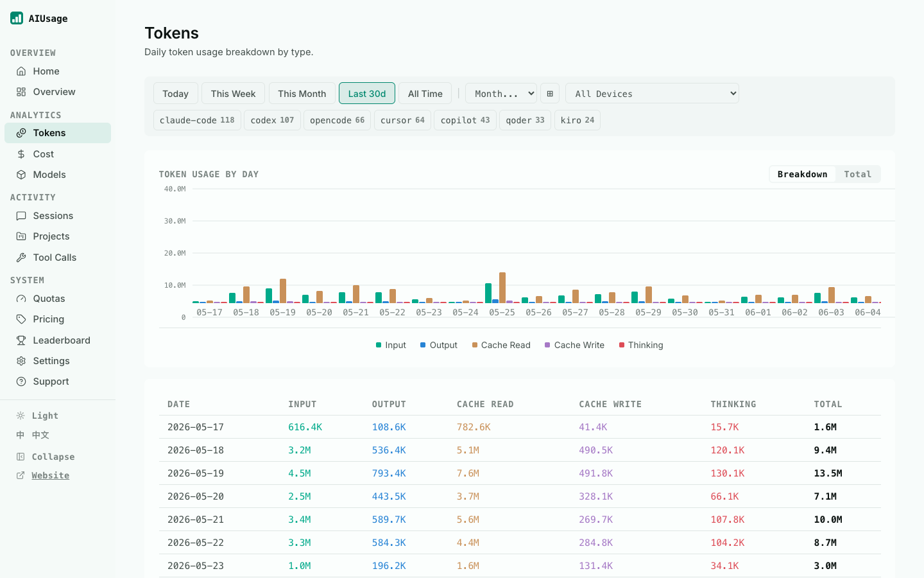Open the Month... dropdown

(x=501, y=93)
